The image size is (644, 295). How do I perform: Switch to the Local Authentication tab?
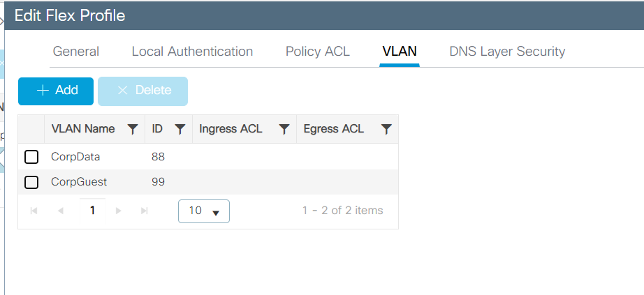pyautogui.click(x=192, y=52)
